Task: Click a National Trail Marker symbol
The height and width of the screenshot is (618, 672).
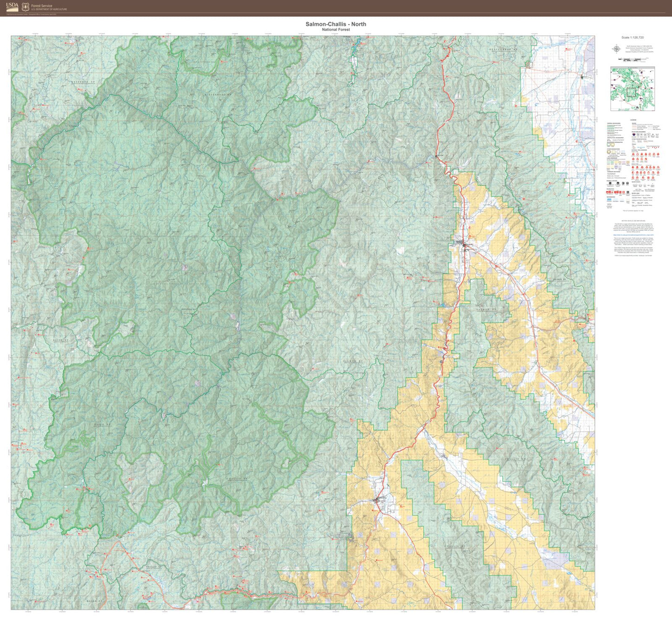Action: coord(633,154)
